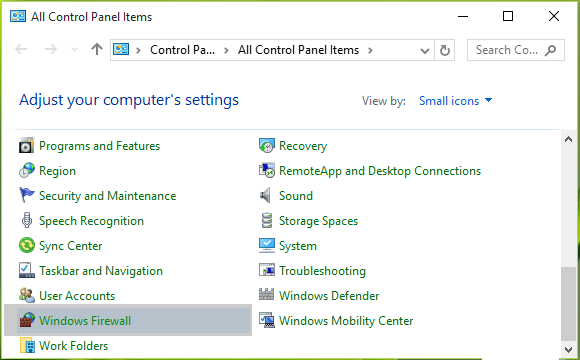Click the scrollbar up arrow

click(569, 139)
